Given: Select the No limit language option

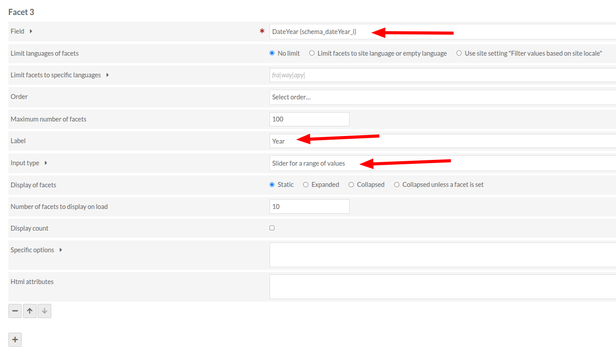Looking at the screenshot, I should tap(272, 53).
